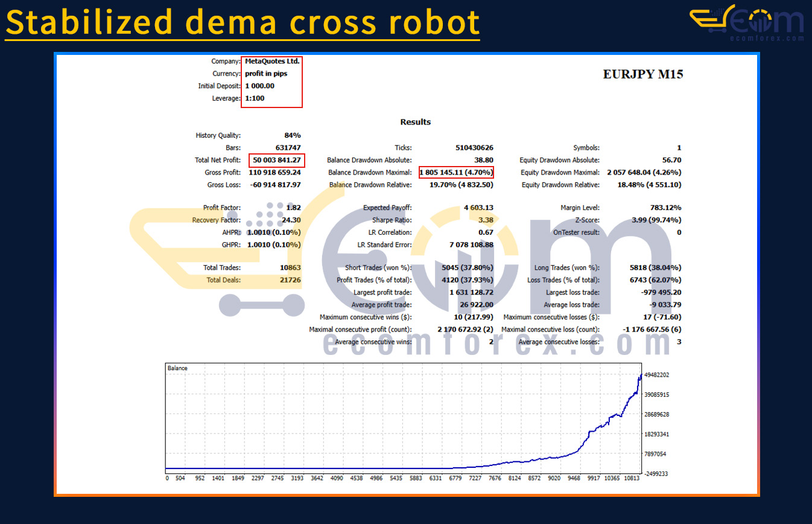Select Maximum consecutive wins "10 (217.99)"
Viewport: 812px width, 524px height.
click(x=474, y=317)
